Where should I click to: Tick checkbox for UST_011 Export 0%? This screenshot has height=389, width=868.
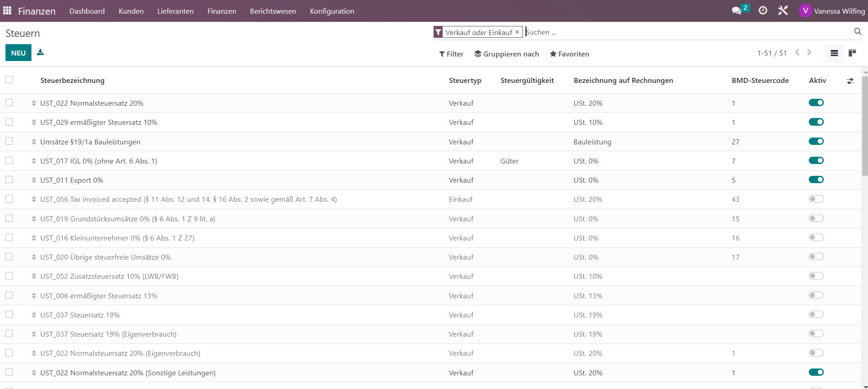pos(9,180)
